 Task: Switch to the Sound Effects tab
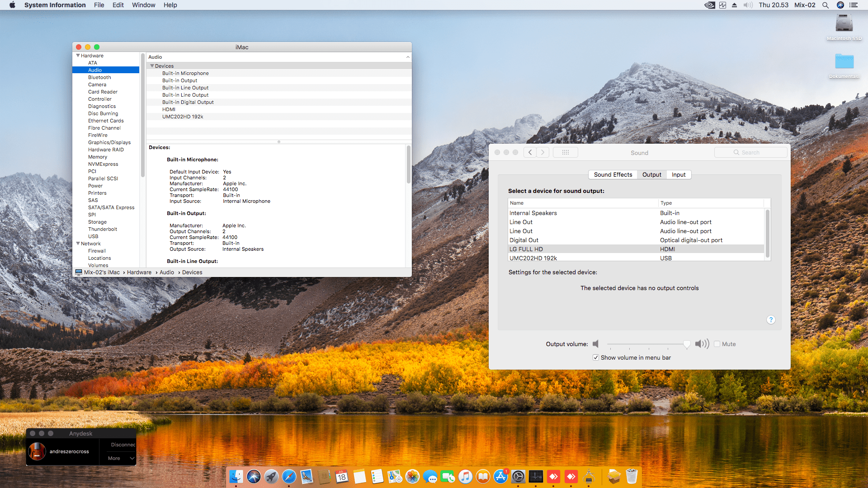pyautogui.click(x=613, y=175)
